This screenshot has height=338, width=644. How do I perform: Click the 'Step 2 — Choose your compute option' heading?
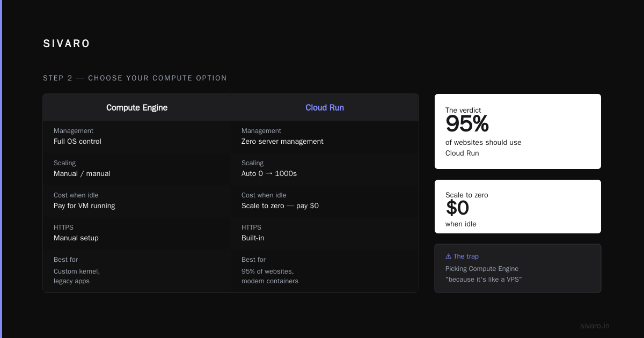(x=135, y=78)
